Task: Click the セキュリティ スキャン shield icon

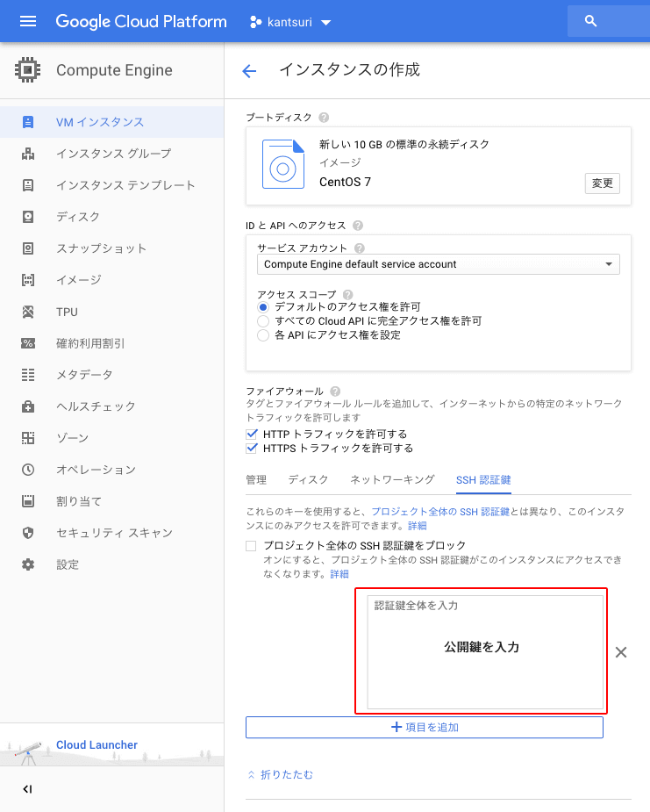Action: [x=28, y=533]
